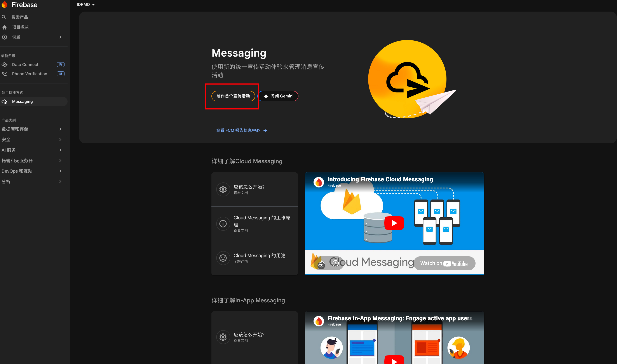Click the gear icon in In-App Messaging card
This screenshot has width=617, height=364.
pyautogui.click(x=223, y=337)
